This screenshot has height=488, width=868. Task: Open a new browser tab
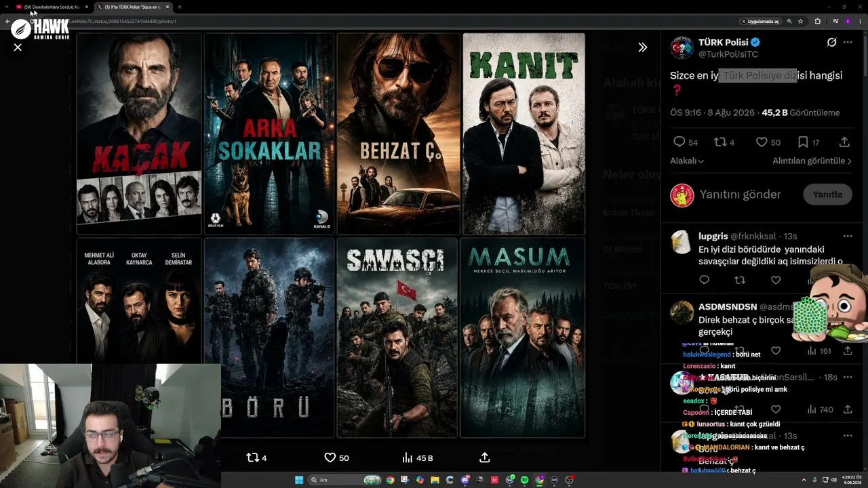point(179,7)
